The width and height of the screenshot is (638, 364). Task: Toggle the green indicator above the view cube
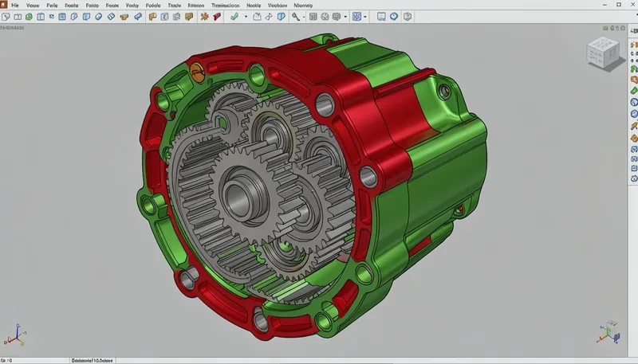(x=605, y=28)
